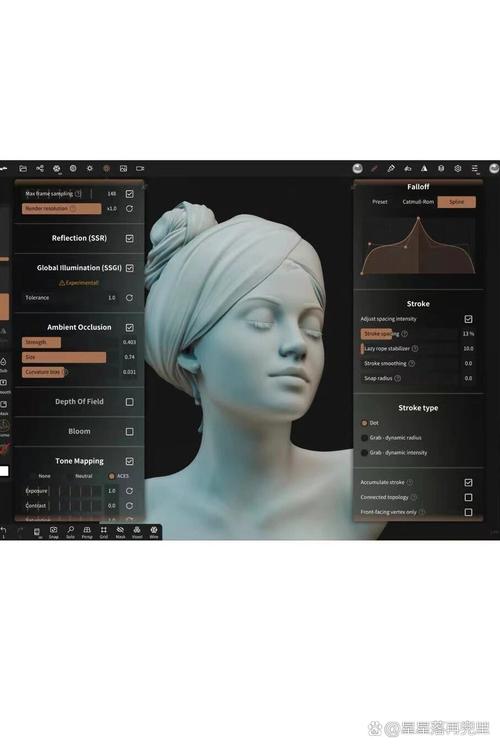This screenshot has height=747, width=500.
Task: Tap the Redo arrow icon
Action: click(20, 531)
